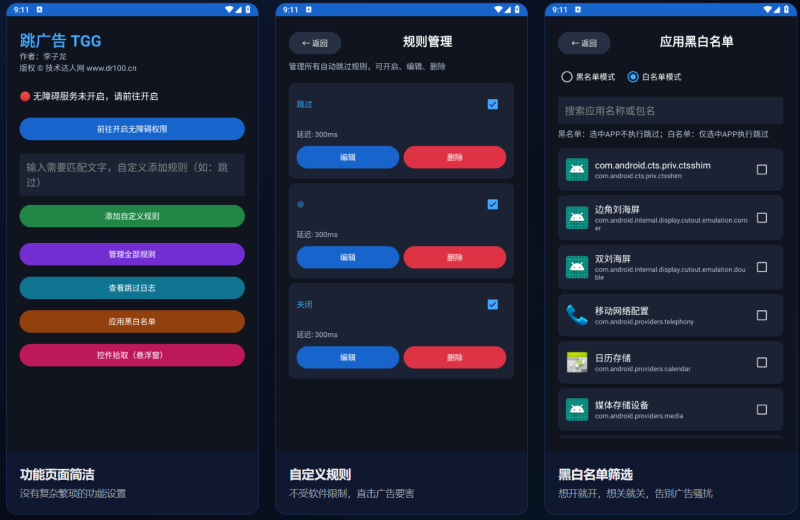This screenshot has width=800, height=520.
Task: Tap com.android.providers.calendar package name
Action: (642, 368)
